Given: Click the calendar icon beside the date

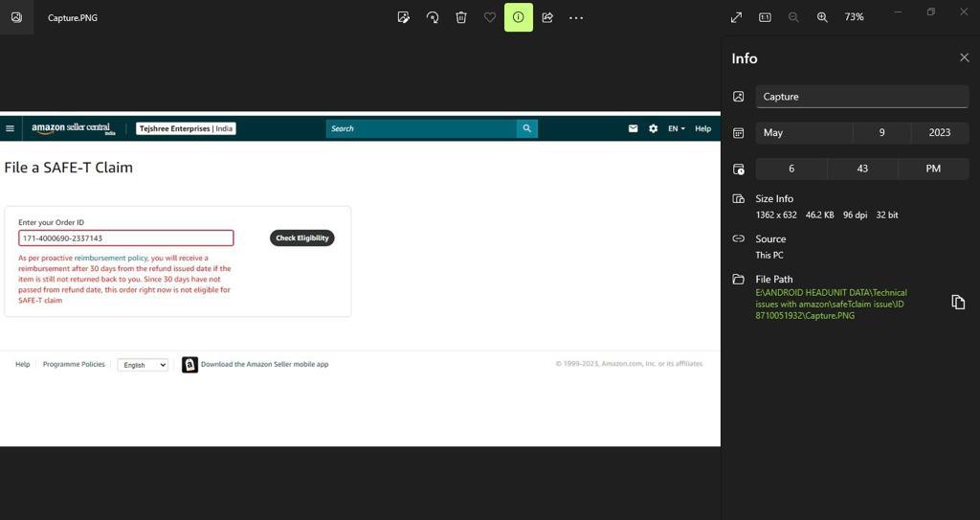Looking at the screenshot, I should (739, 133).
